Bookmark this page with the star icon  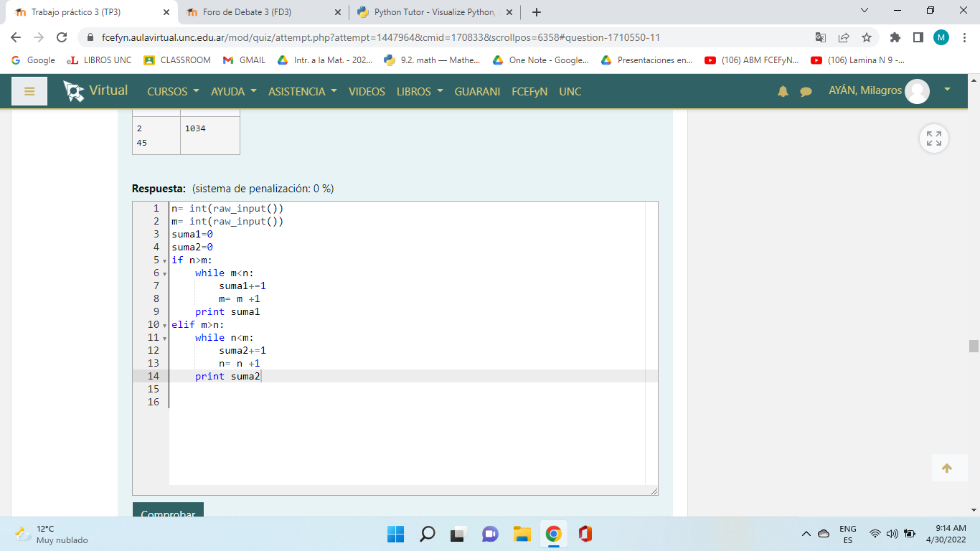(x=867, y=37)
